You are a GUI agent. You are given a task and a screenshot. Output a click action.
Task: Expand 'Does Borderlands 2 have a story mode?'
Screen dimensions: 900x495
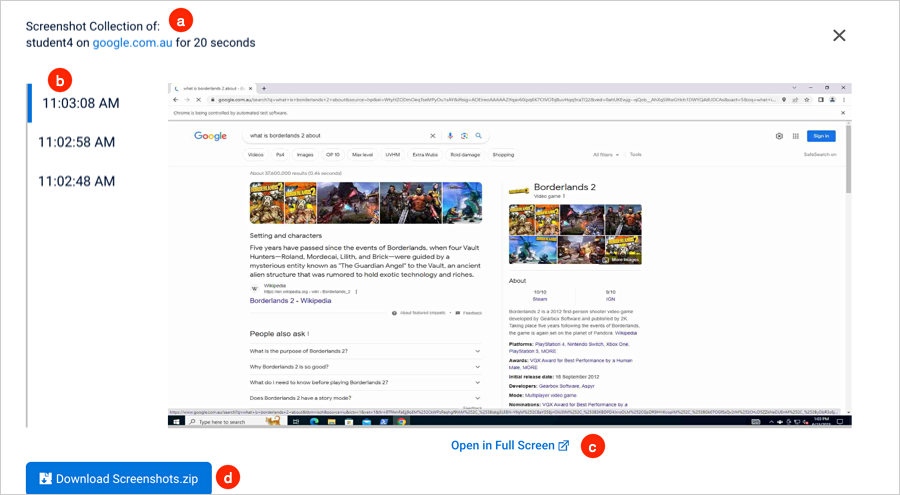point(365,397)
